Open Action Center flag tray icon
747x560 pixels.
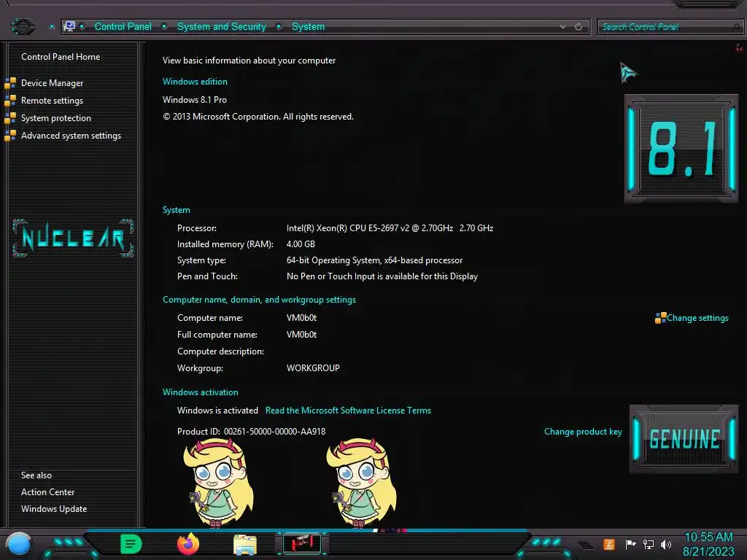[630, 544]
